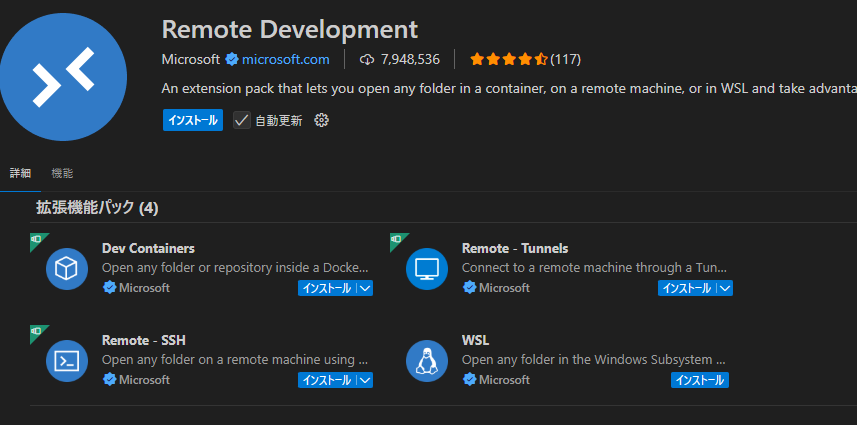Install the Remote Development extension pack

pos(193,120)
